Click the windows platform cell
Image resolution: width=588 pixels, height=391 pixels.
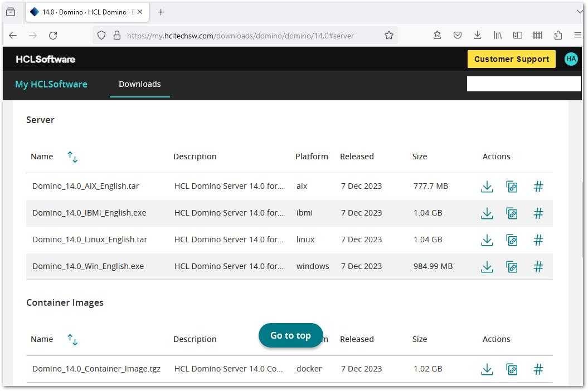[313, 267]
